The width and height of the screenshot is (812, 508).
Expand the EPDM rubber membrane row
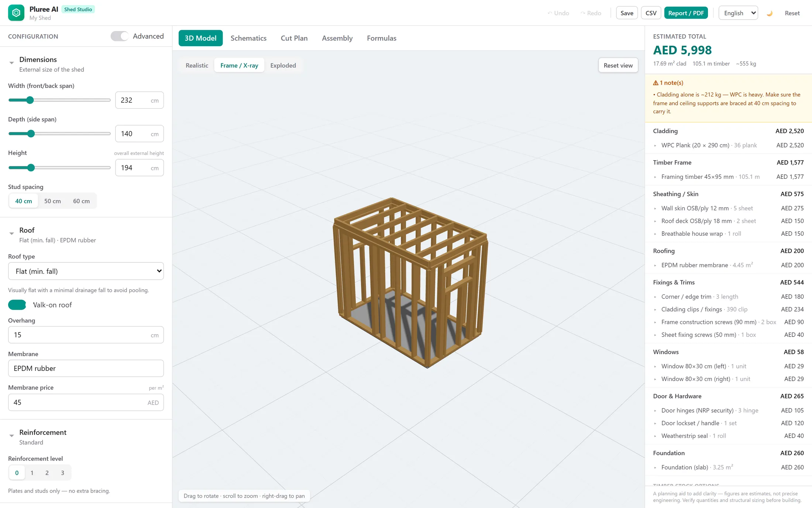point(728,265)
